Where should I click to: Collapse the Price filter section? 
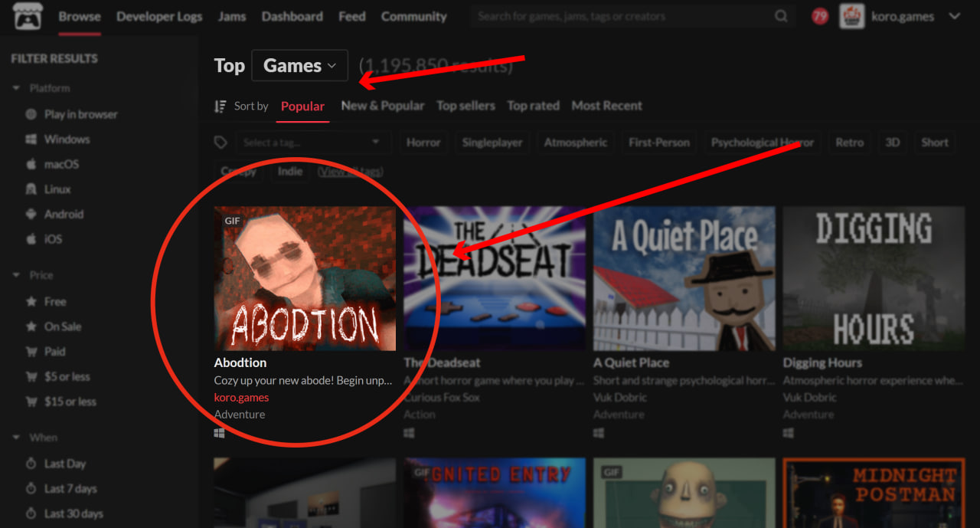coord(32,275)
